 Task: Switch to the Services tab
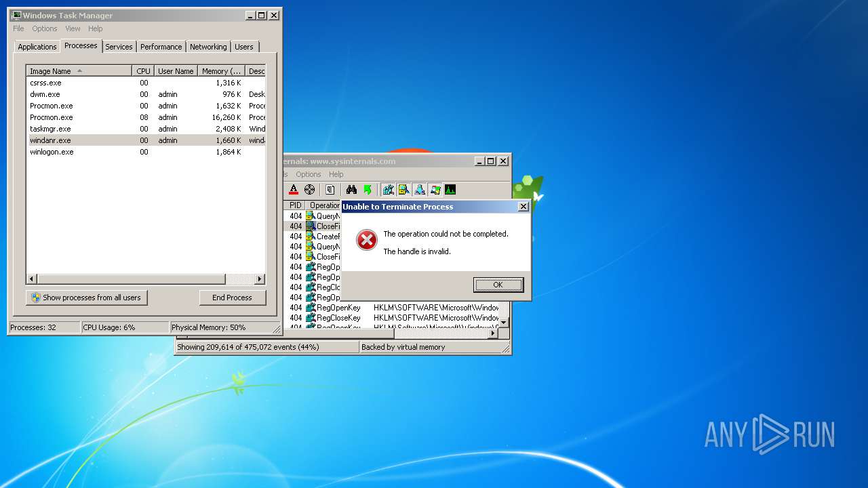pos(119,47)
